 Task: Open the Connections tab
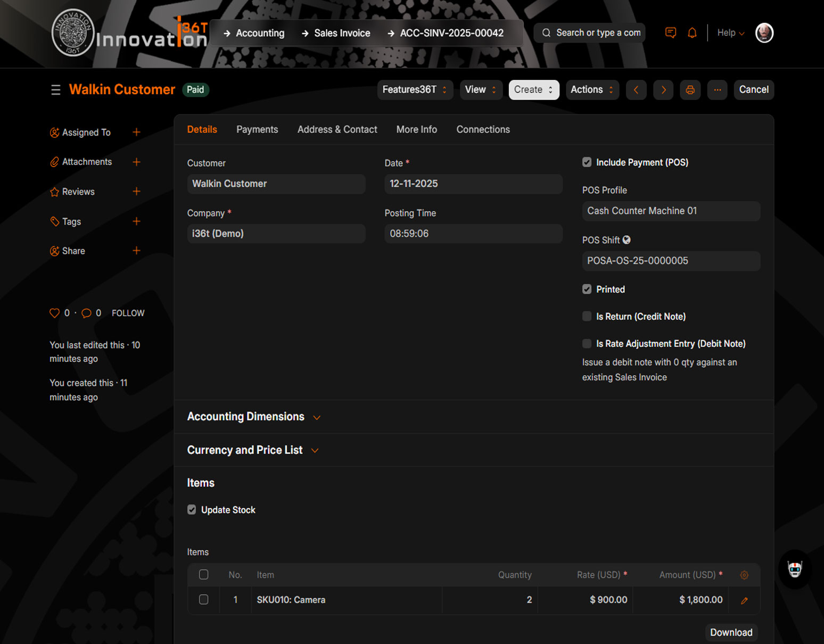click(483, 129)
